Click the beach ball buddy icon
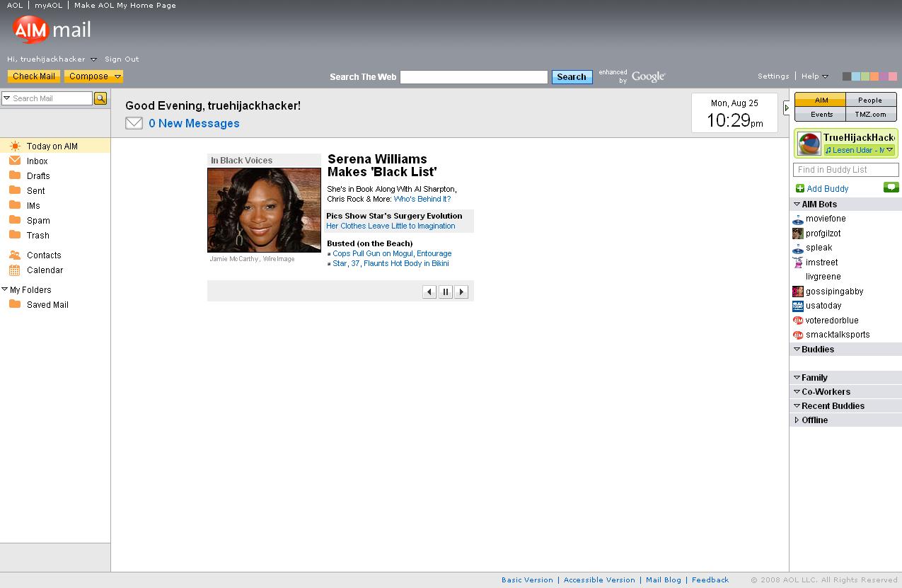902x588 pixels. pyautogui.click(x=809, y=144)
